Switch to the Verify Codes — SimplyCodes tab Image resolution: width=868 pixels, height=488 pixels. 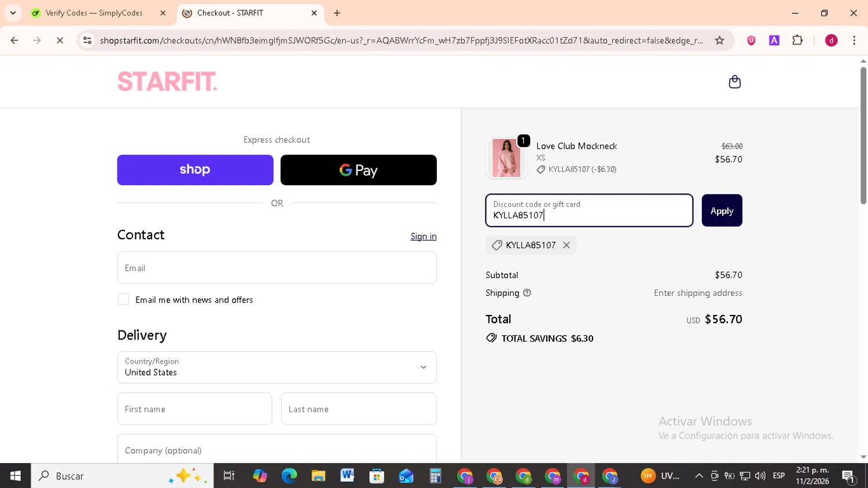coord(94,13)
